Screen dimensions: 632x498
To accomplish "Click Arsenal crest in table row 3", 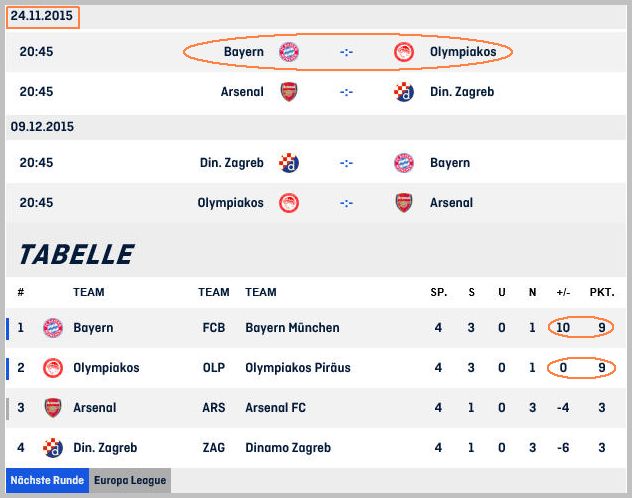I will [x=53, y=408].
